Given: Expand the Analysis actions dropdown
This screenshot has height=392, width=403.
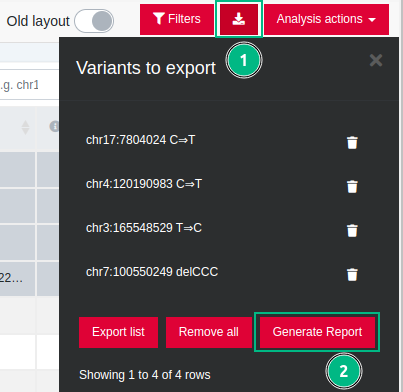Looking at the screenshot, I should point(326,19).
